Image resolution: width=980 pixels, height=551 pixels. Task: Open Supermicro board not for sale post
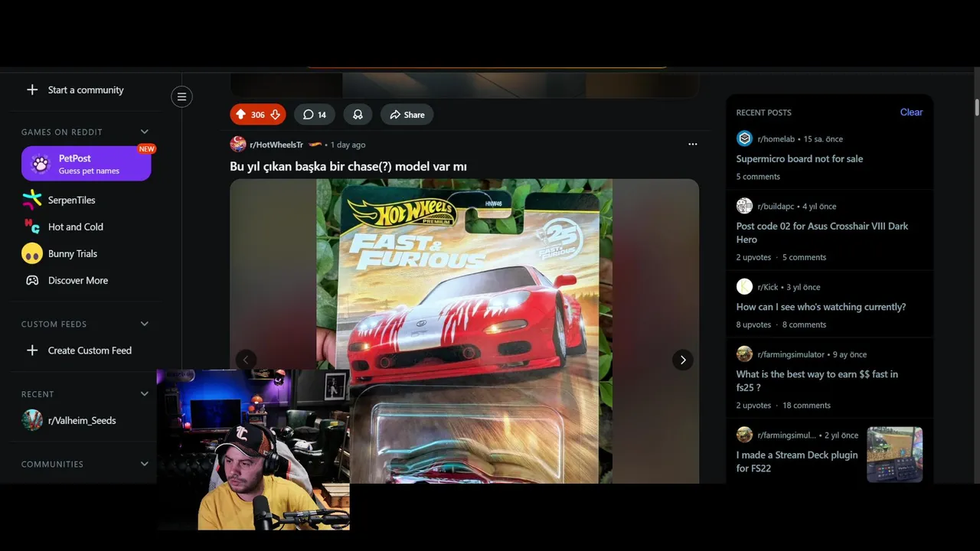[799, 158]
